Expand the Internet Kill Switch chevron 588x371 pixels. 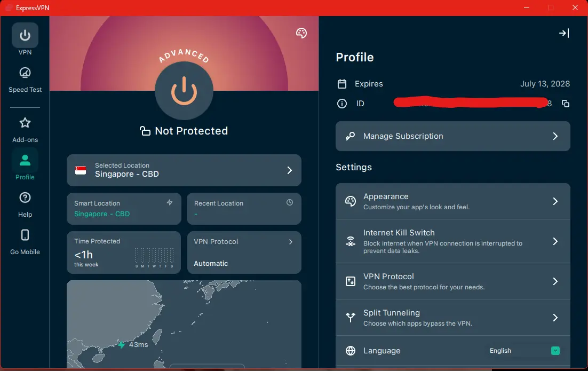(x=555, y=241)
